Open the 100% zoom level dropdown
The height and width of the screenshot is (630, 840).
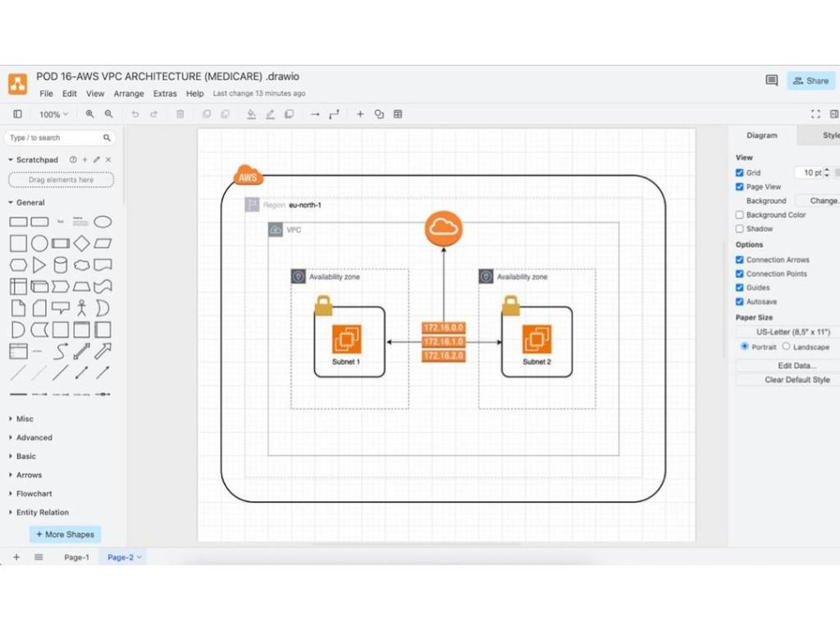point(53,114)
